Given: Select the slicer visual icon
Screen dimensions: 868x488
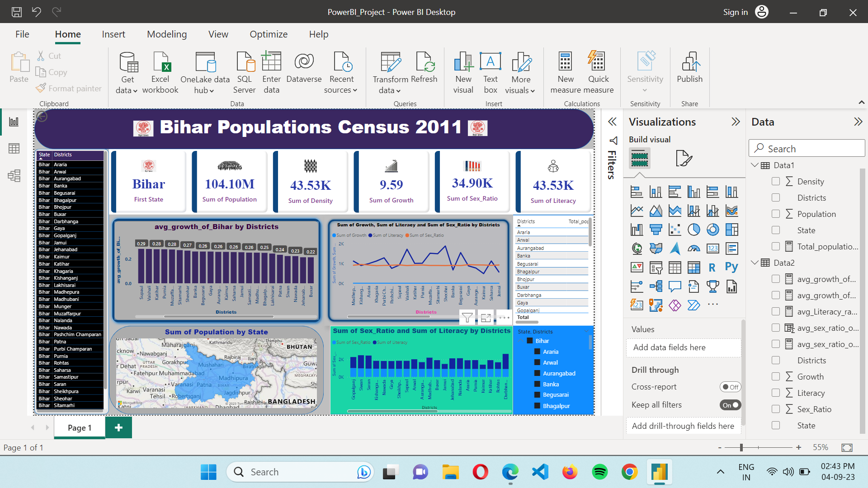Looking at the screenshot, I should 656,267.
